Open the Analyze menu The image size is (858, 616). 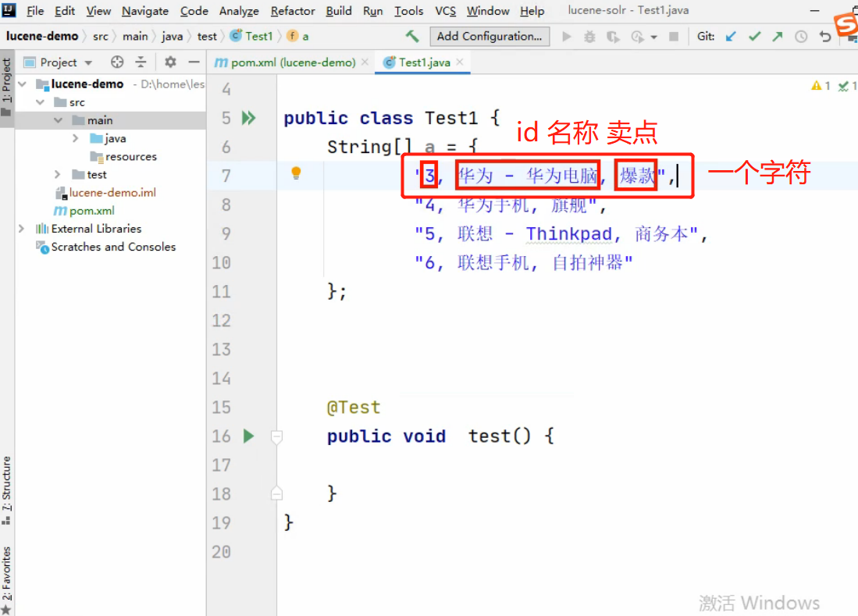(x=239, y=11)
